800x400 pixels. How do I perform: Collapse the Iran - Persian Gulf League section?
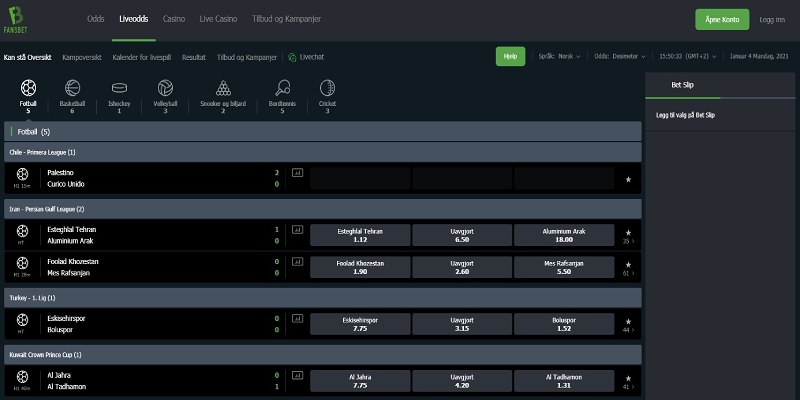tap(323, 209)
